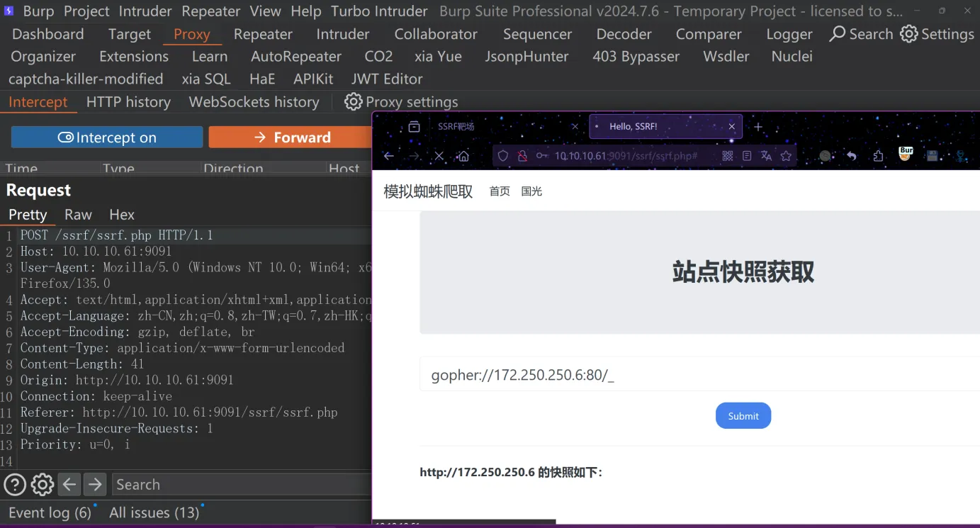Viewport: 980px width, 528px height.
Task: Click the browser home icon
Action: click(x=463, y=156)
